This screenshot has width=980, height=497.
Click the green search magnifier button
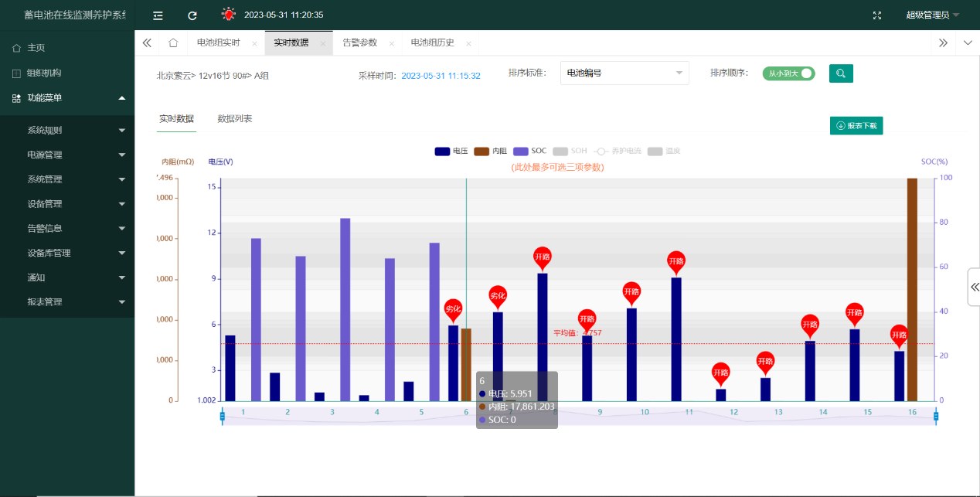[841, 73]
